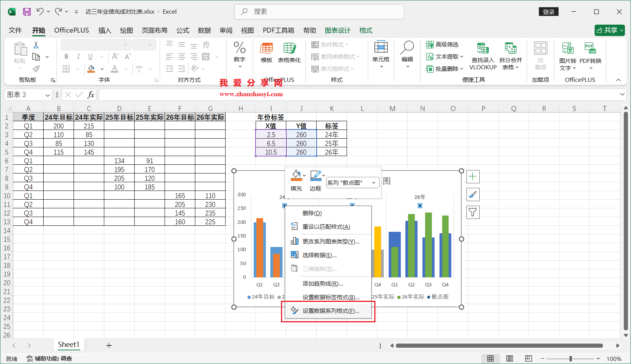
Task: Undo the last action
Action: point(40,12)
